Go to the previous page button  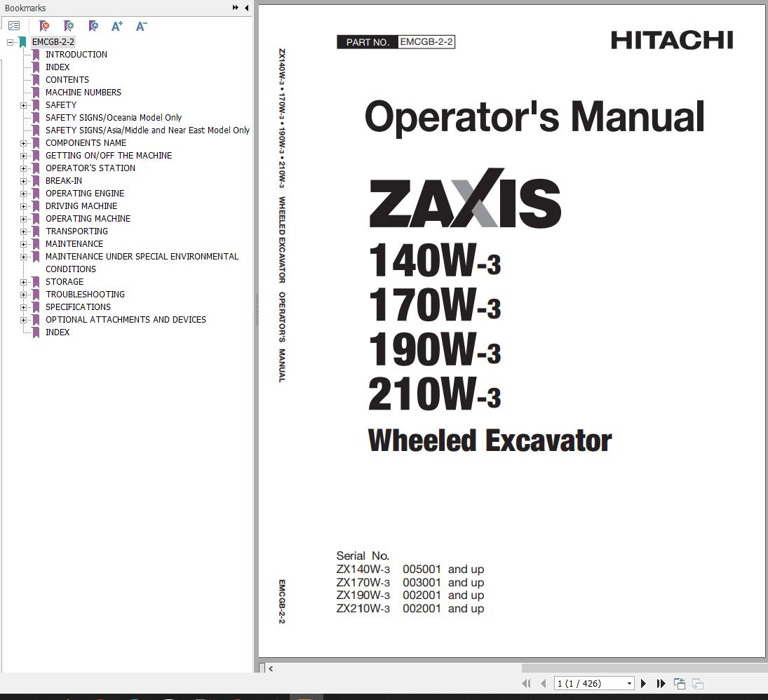point(543,683)
